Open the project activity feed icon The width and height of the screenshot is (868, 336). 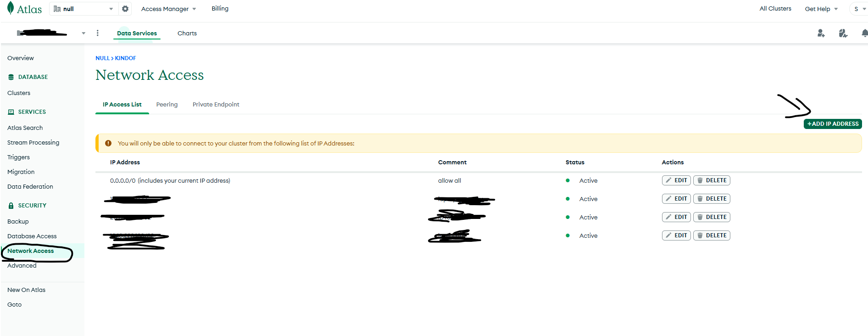(843, 33)
